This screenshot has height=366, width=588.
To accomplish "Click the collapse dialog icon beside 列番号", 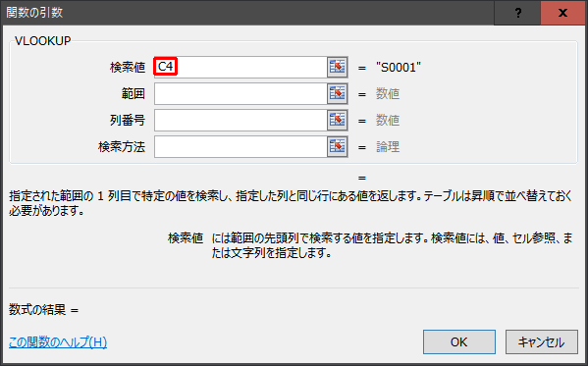I will (337, 120).
